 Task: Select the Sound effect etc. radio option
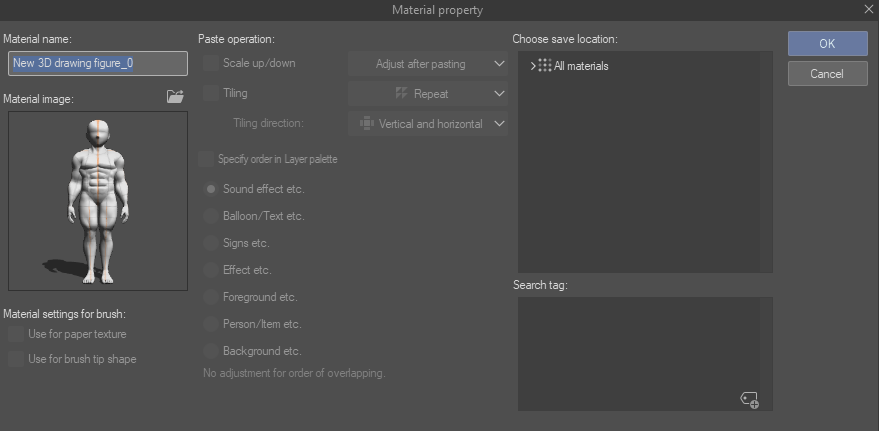coord(211,188)
